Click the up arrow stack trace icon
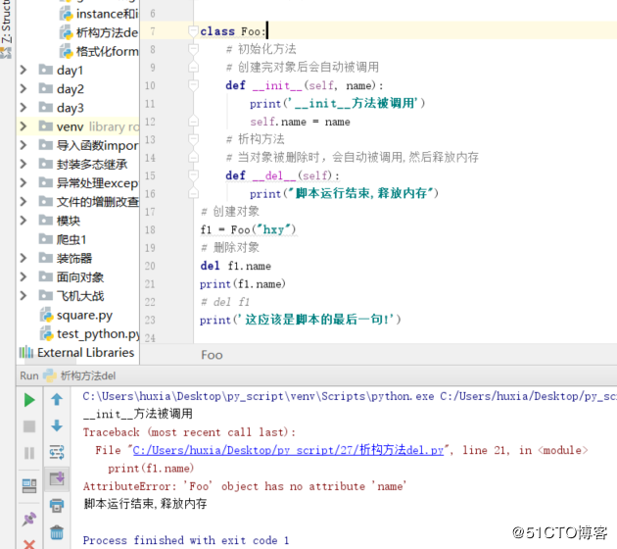The image size is (617, 549). pos(57,399)
